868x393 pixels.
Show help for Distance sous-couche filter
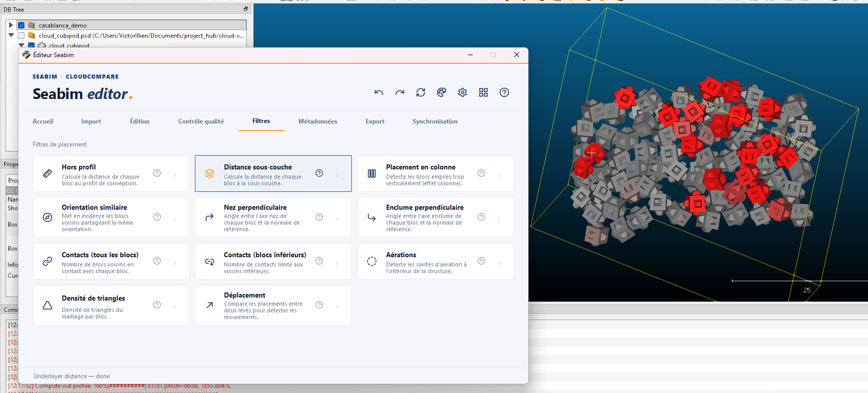point(319,173)
